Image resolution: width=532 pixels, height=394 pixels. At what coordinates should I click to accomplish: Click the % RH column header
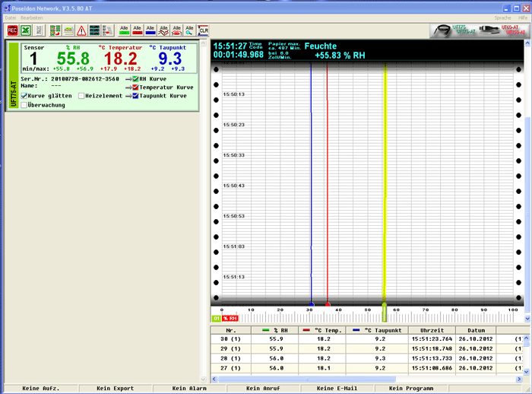pos(275,330)
